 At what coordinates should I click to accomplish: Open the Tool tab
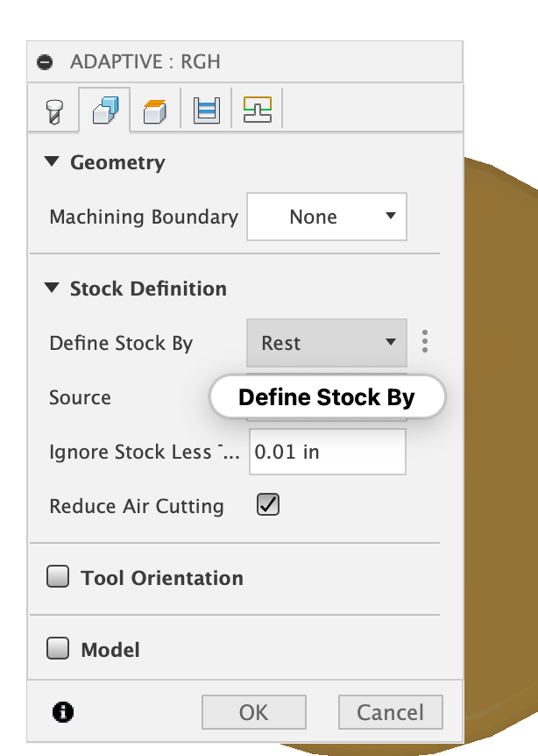click(54, 111)
